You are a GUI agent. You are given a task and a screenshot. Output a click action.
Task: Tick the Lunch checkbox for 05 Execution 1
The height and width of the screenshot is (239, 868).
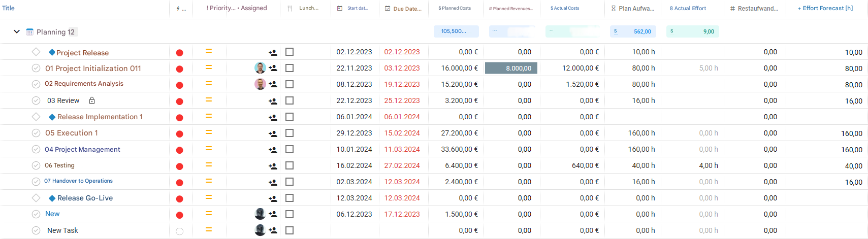point(290,133)
